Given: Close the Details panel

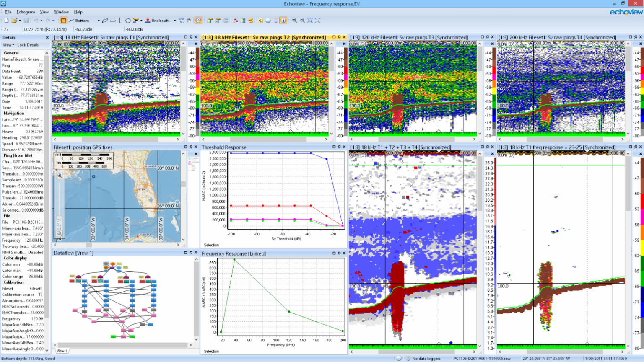Looking at the screenshot, I should (47, 37).
